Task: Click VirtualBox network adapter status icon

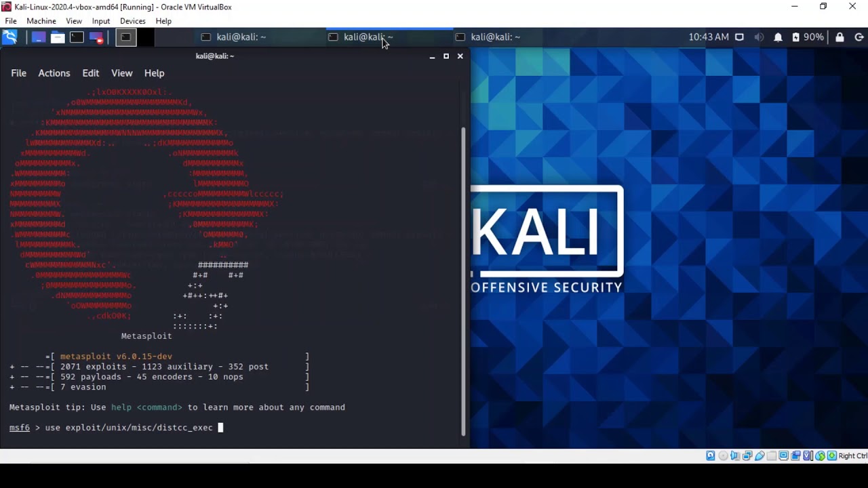Action: [x=747, y=455]
